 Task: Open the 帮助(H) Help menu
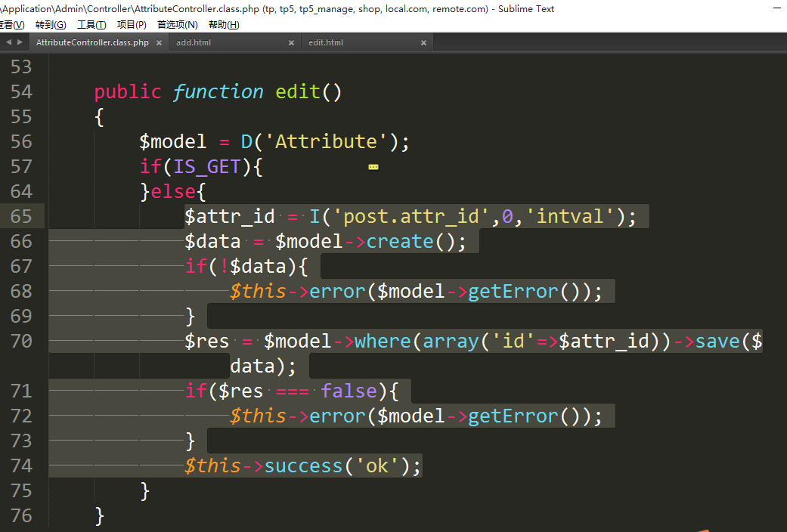(223, 25)
